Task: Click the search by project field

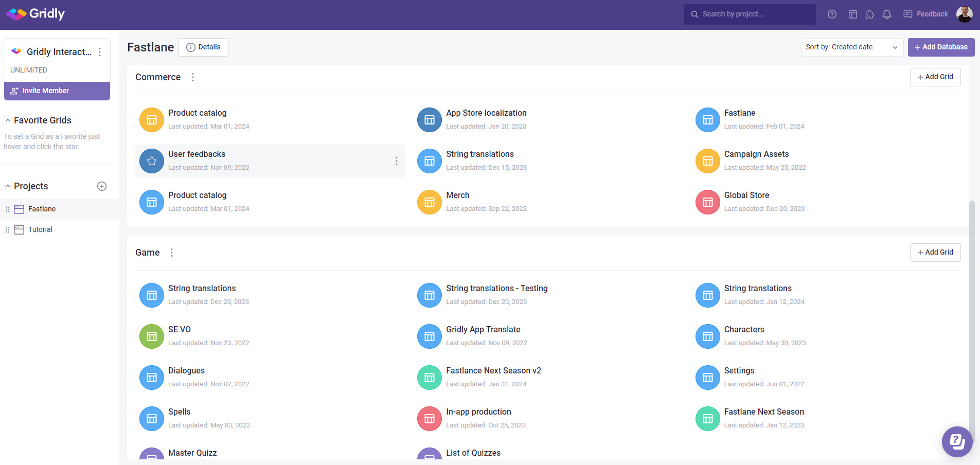Action: click(x=749, y=14)
